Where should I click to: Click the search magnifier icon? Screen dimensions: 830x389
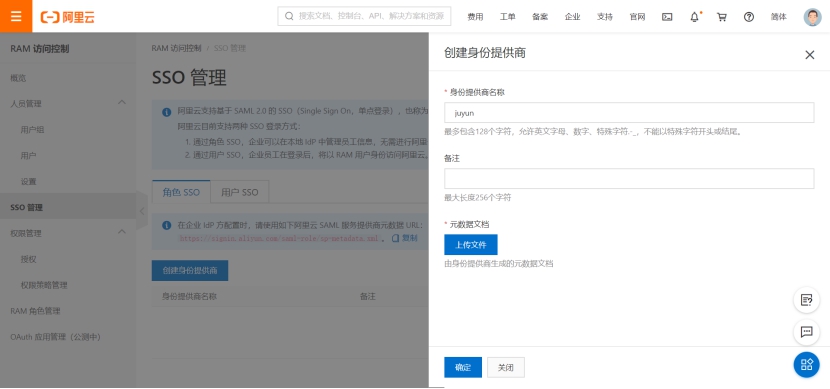pyautogui.click(x=289, y=16)
